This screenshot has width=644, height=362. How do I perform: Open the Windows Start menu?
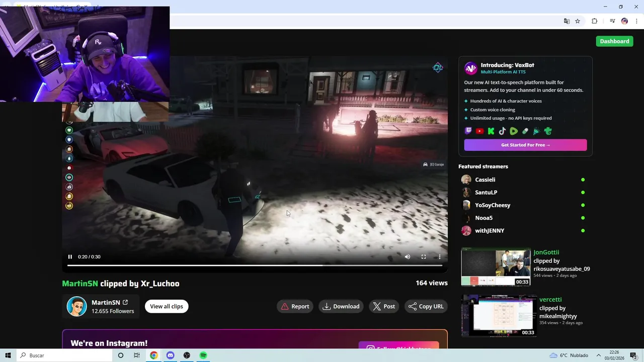click(x=8, y=355)
